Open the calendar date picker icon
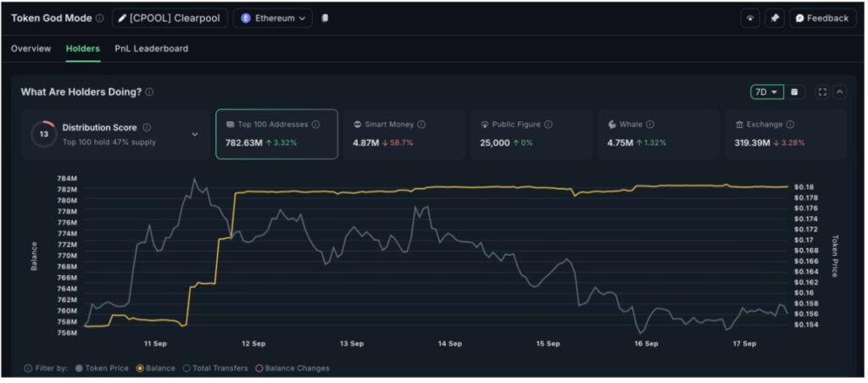 click(x=794, y=92)
